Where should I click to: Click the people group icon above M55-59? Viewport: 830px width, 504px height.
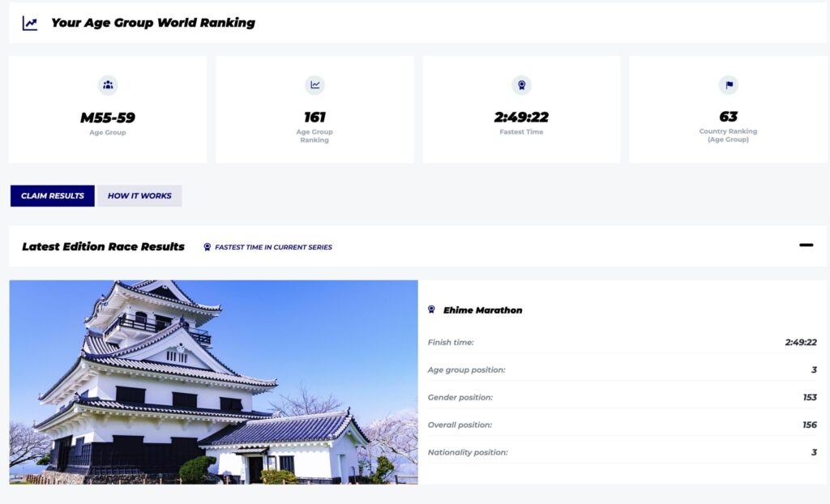108,85
